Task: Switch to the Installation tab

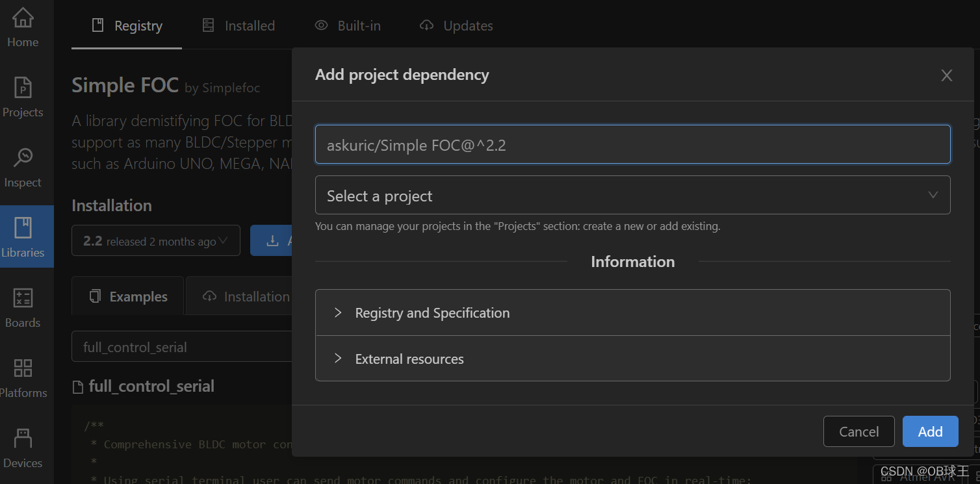Action: tap(253, 296)
